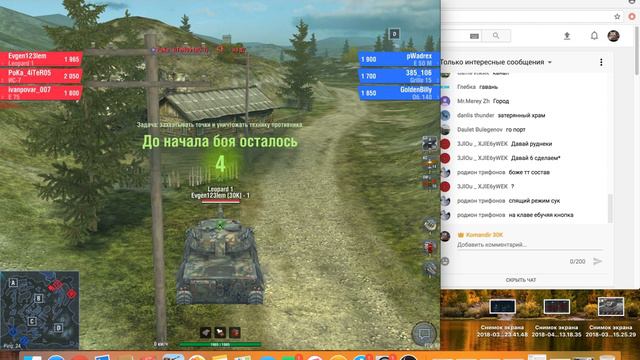Viewport: 640px width, 360px height.
Task: Click the chat message 'на клаве ебучяя кнопка'
Action: pos(541,215)
